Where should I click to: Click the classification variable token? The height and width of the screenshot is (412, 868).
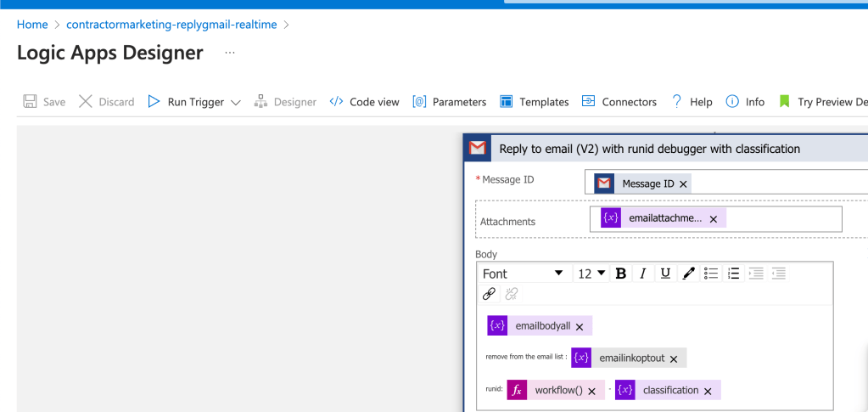pyautogui.click(x=668, y=390)
